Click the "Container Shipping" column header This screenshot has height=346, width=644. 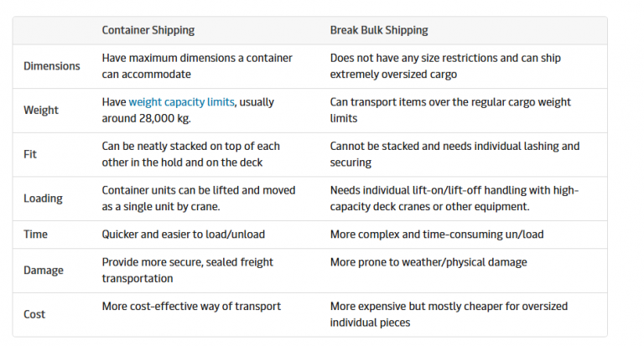[148, 30]
